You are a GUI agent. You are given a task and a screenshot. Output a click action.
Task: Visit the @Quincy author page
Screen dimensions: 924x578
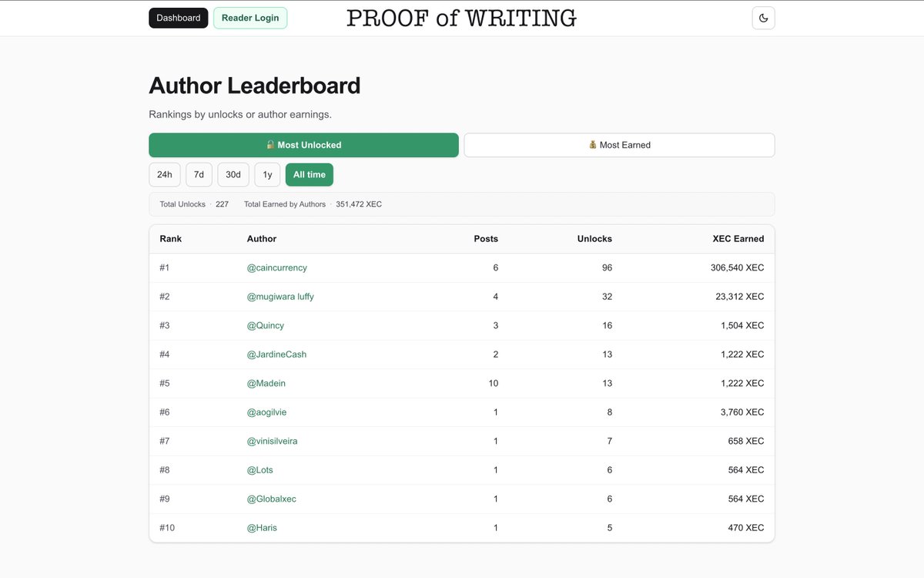tap(266, 325)
